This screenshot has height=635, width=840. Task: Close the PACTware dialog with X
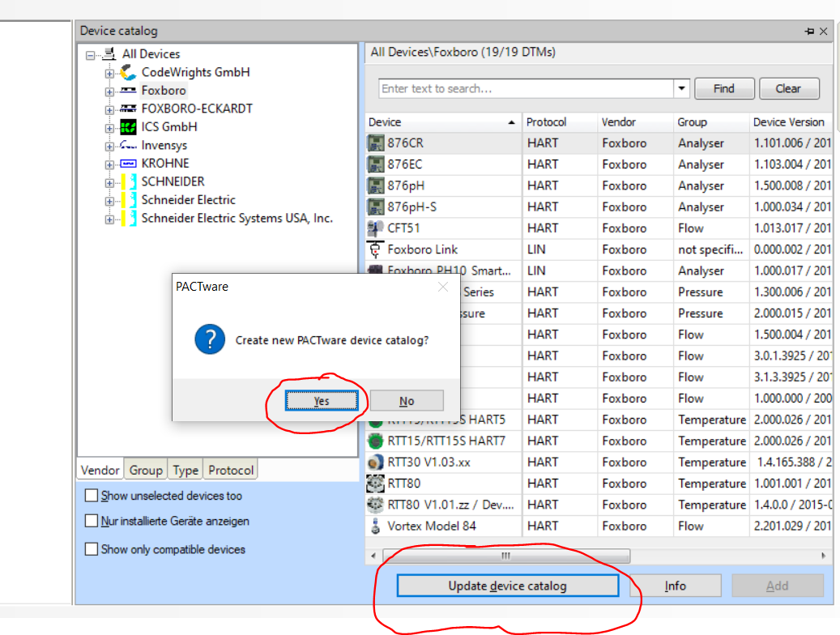pos(443,288)
